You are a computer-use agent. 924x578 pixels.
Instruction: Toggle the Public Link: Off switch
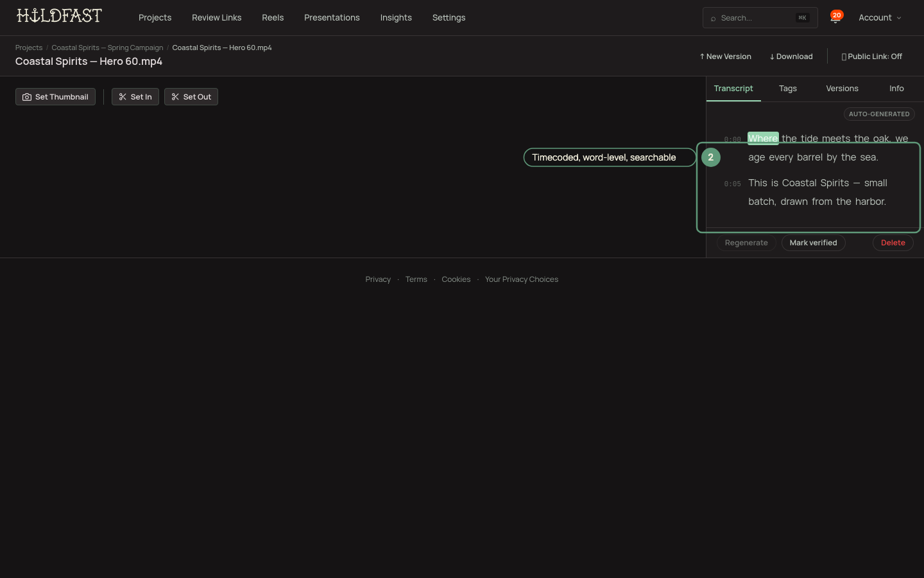point(871,57)
